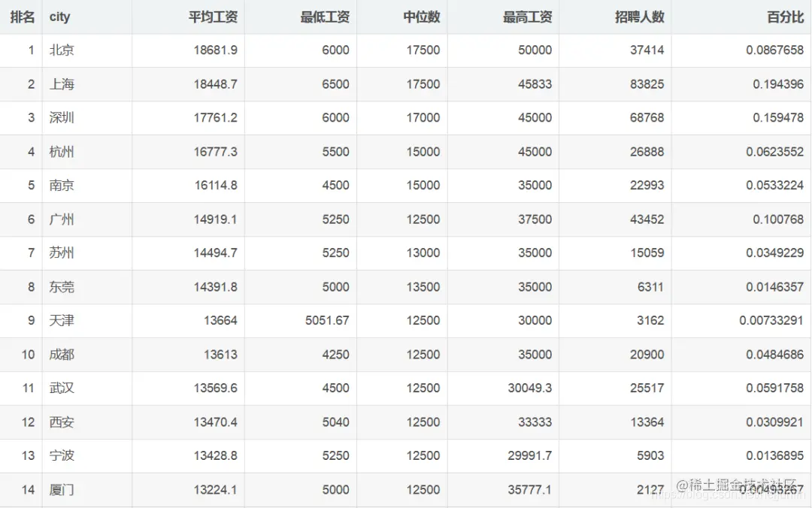Click percentage value 0.0309921
The width and height of the screenshot is (812, 508).
774,422
